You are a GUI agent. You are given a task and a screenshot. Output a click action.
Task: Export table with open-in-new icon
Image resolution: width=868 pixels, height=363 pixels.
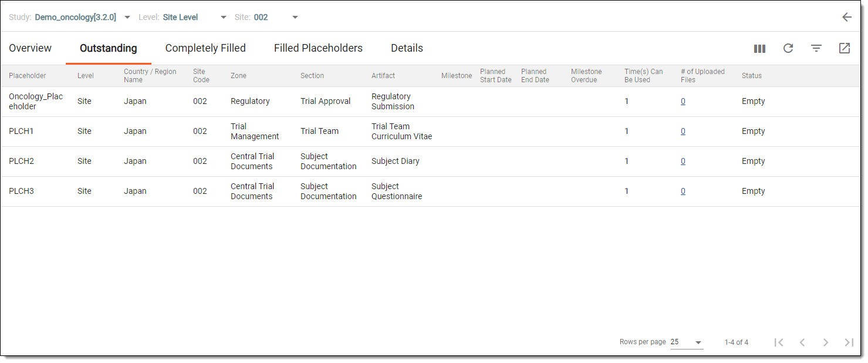pos(845,48)
